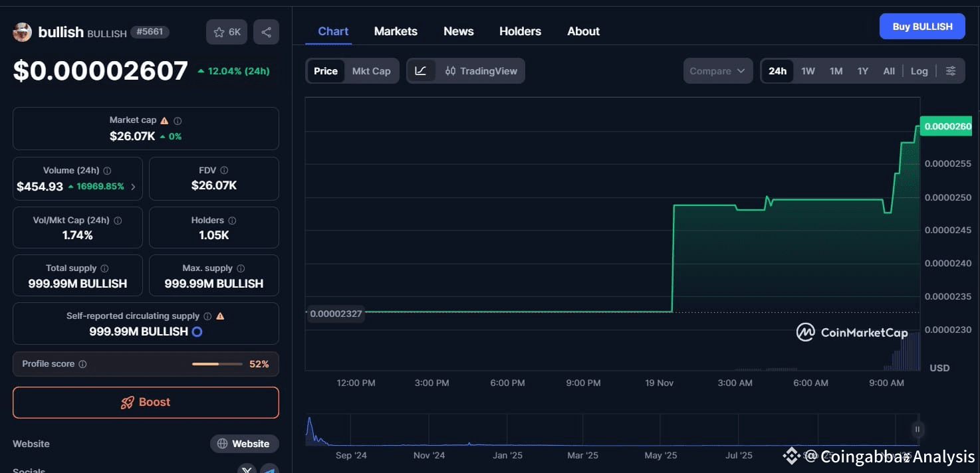Click the Telegram social icon
This screenshot has width=980, height=473.
pyautogui.click(x=270, y=470)
